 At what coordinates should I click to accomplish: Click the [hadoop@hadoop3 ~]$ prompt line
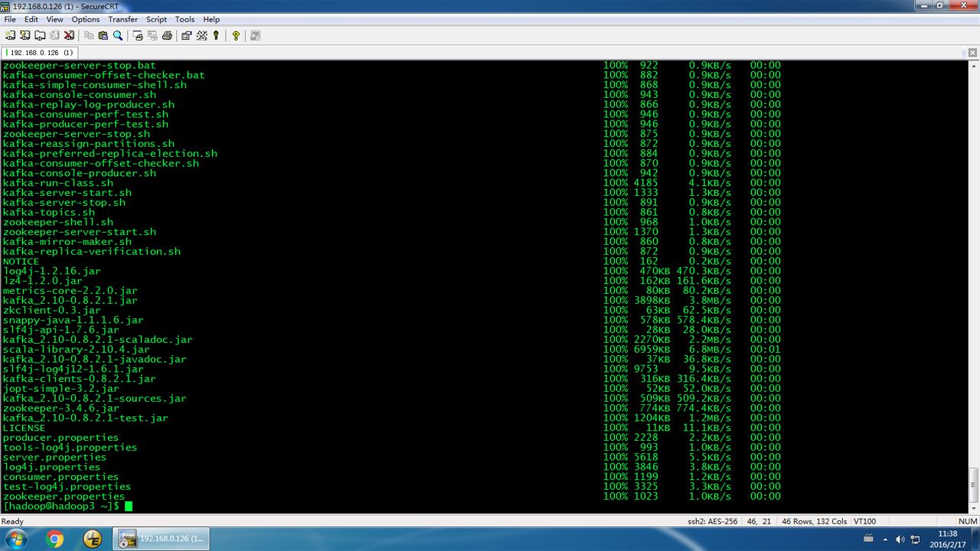[60, 506]
